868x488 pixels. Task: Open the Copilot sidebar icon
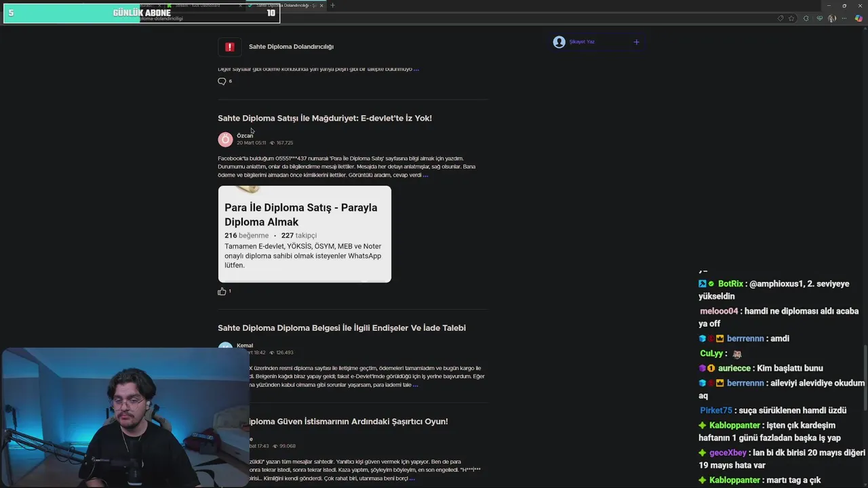coord(859,18)
